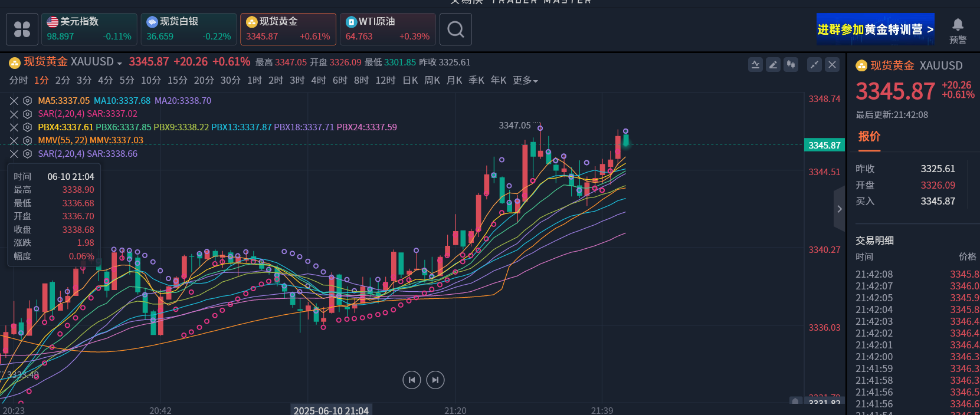This screenshot has height=415, width=980.
Task: Open the search magnifier icon
Action: (x=455, y=29)
